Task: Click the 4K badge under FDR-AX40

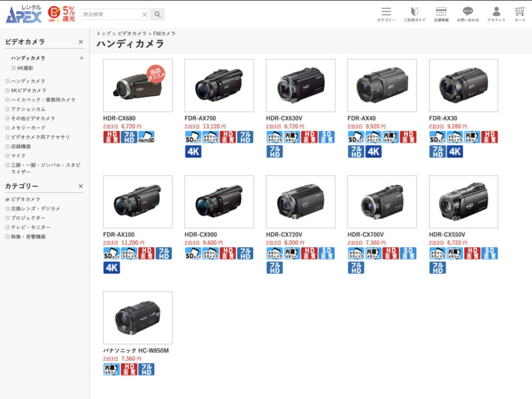Action: (373, 151)
